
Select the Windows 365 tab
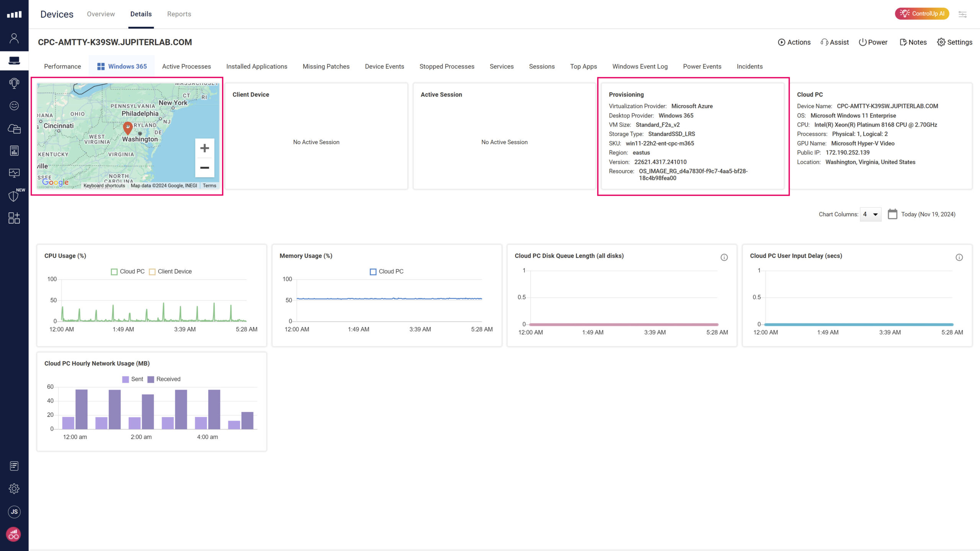(122, 66)
